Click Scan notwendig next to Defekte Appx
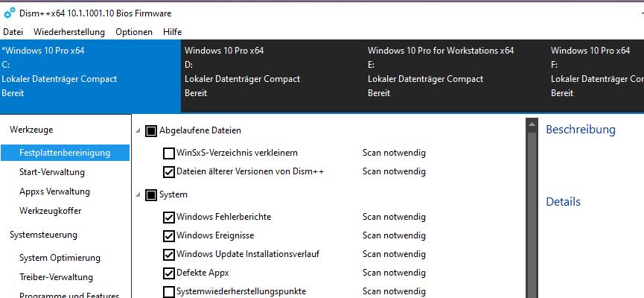The image size is (644, 298). pyautogui.click(x=394, y=273)
